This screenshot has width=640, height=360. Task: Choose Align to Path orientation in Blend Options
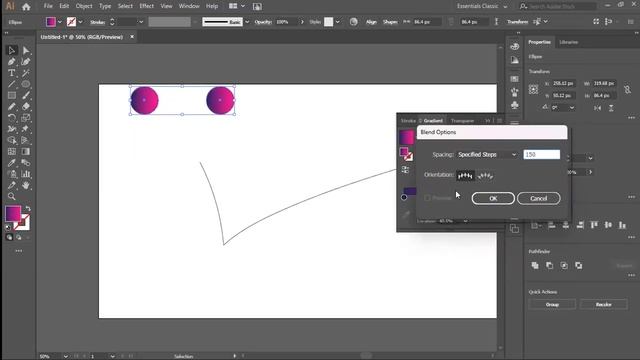click(485, 176)
